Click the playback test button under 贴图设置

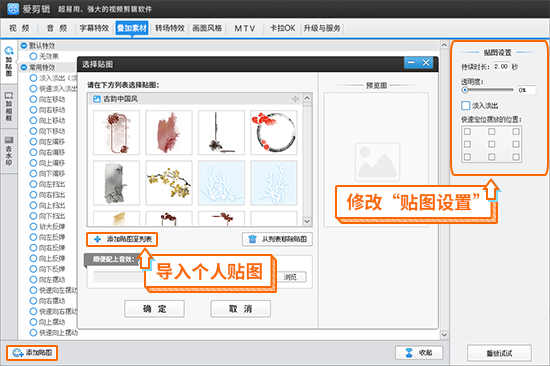pos(499,353)
